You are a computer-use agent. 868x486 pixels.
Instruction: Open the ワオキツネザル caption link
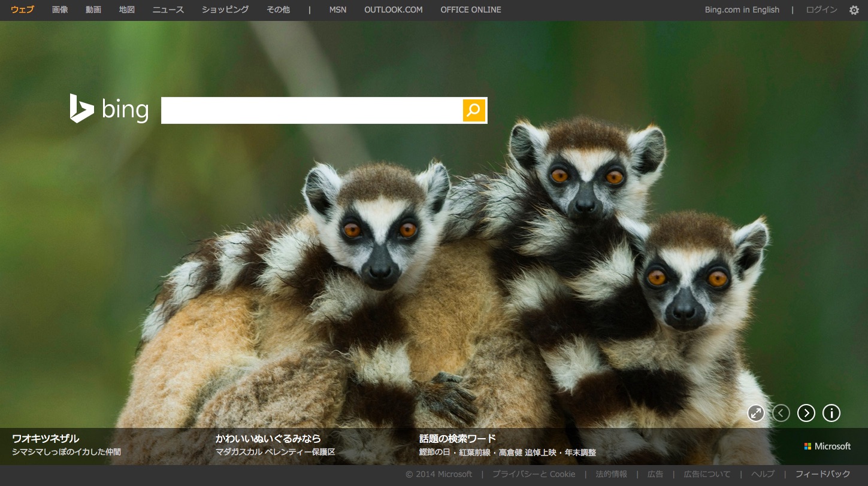(x=46, y=439)
